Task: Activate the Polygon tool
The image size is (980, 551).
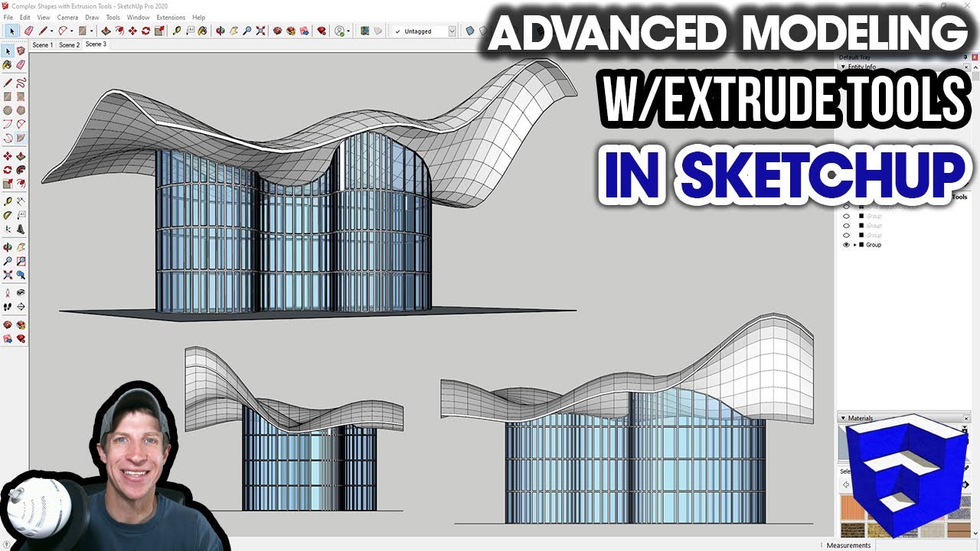Action: pos(21,110)
